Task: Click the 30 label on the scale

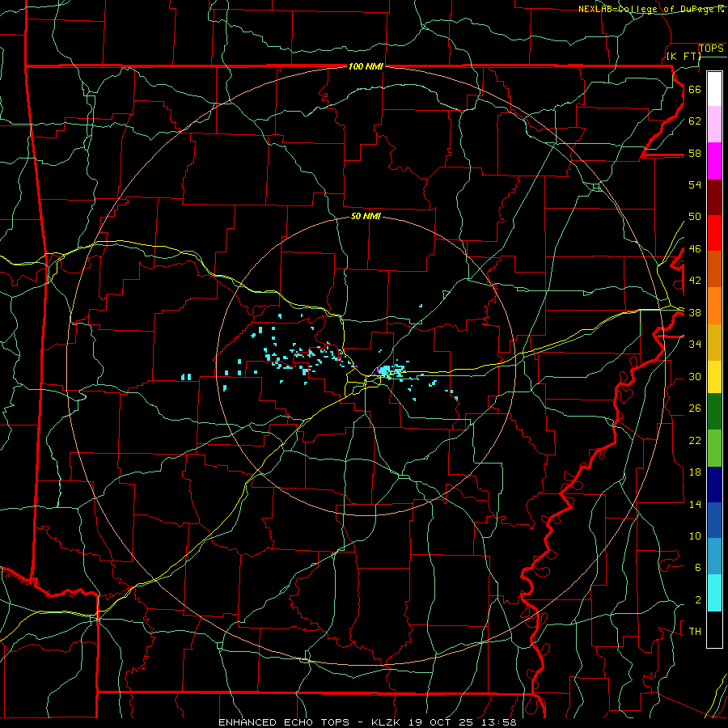Action: point(695,376)
